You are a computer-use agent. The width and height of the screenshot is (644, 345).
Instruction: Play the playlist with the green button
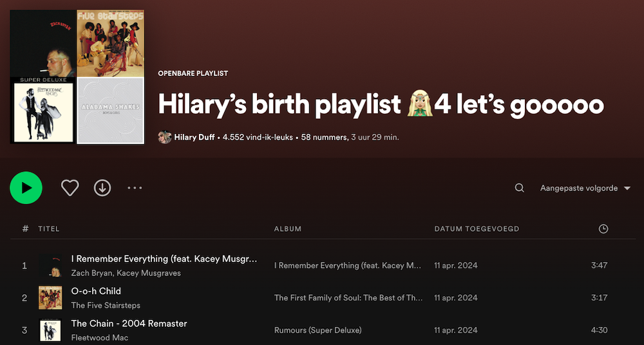click(x=26, y=188)
